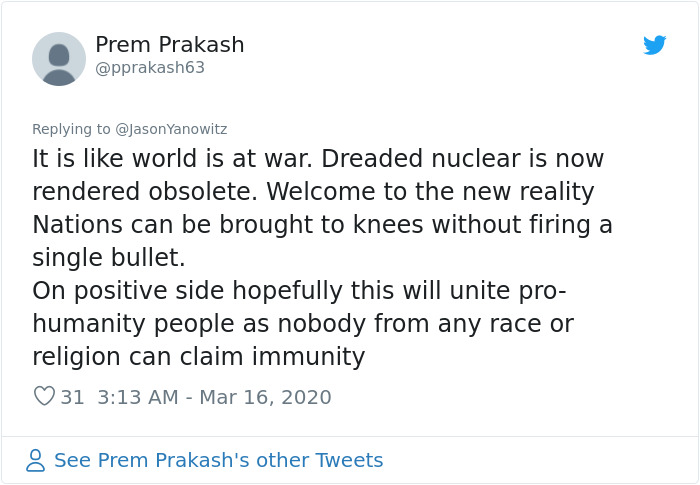Screen dimensions: 700x485
Task: Click the person silhouette icon at bottom
Action: pos(36,460)
